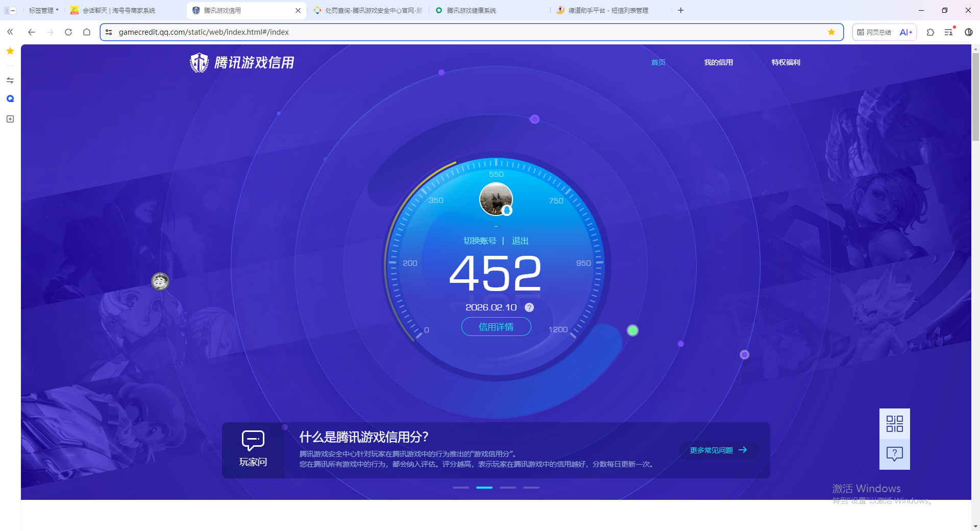980x531 pixels.
Task: Open the blue Q search icon in the sidebar
Action: coord(10,99)
